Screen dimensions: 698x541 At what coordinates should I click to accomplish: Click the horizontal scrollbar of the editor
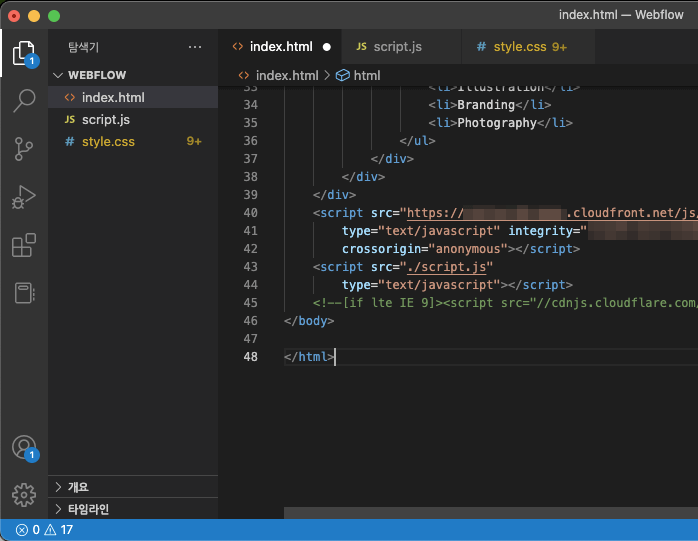point(491,513)
